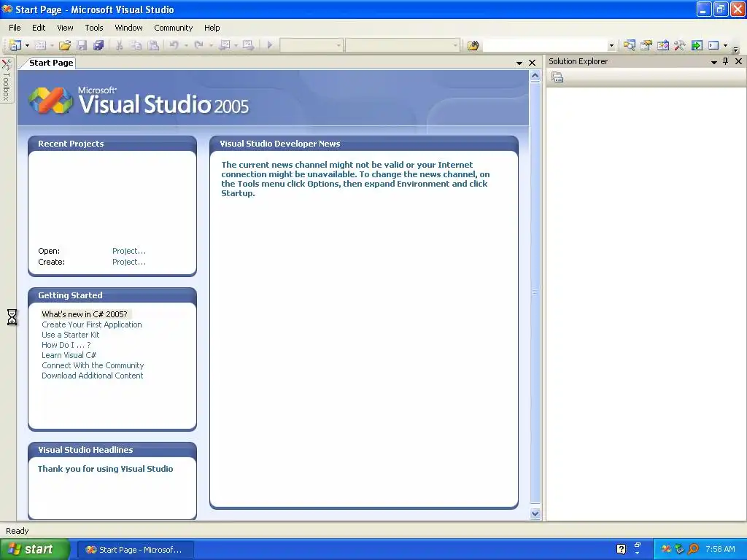Click the Start Page green arrow icon
Viewport: 747px width, 560px height.
pyautogui.click(x=697, y=45)
